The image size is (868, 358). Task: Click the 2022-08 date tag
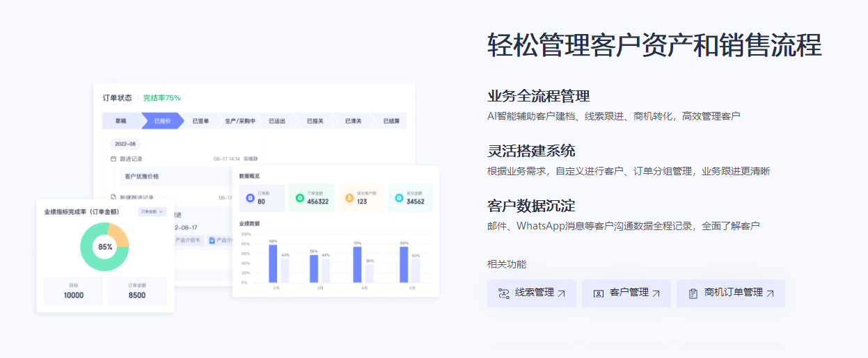(126, 144)
